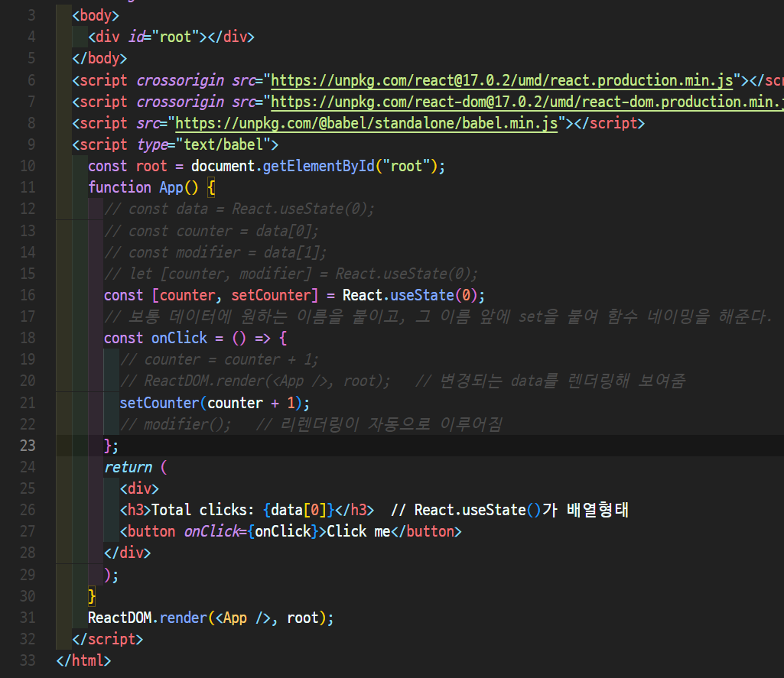The image size is (784, 678).
Task: Click the yellow closing brace on line 30
Action: (x=92, y=596)
